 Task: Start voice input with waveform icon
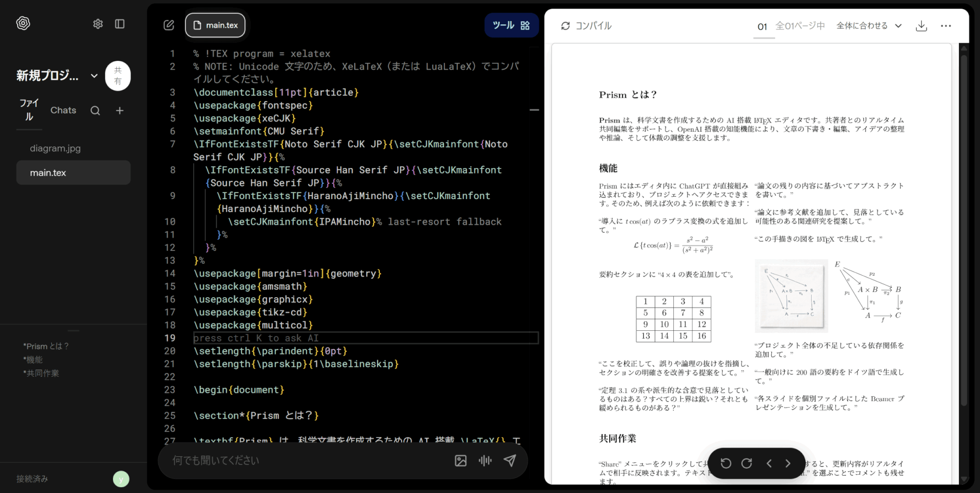coord(485,460)
